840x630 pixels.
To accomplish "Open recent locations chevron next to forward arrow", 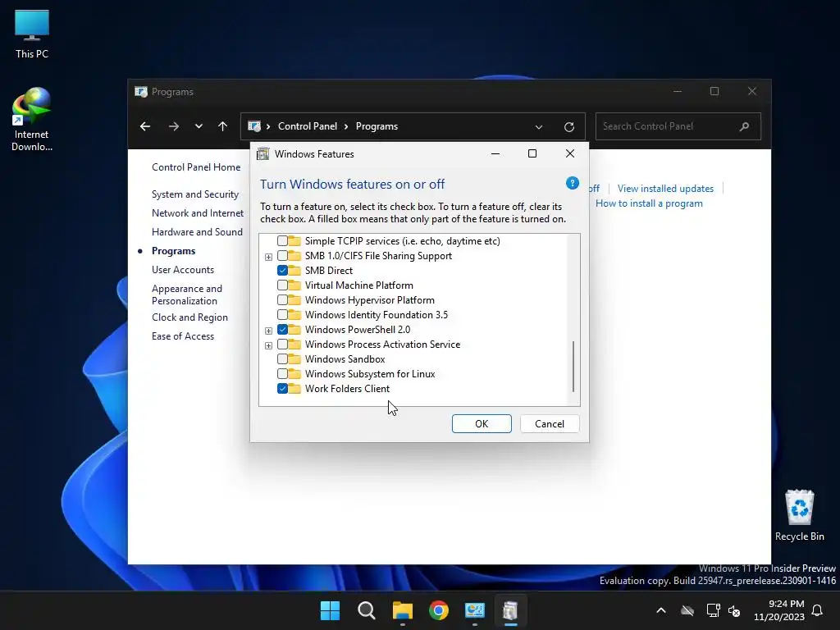I will (199, 126).
